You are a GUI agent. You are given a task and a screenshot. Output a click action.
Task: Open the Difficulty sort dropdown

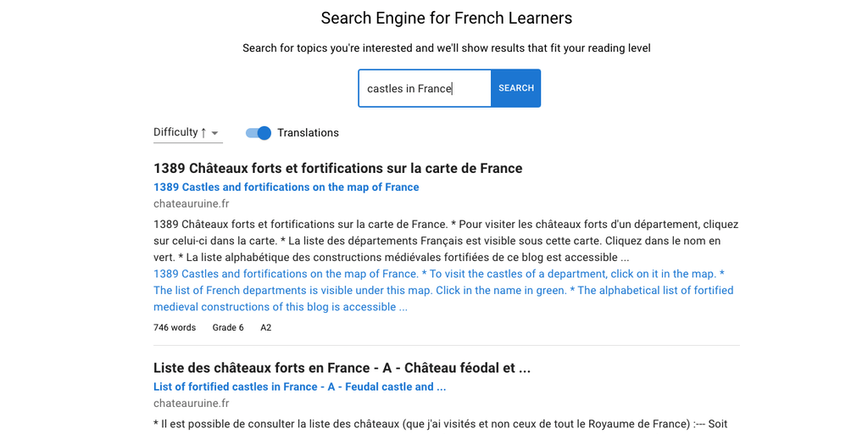pos(186,132)
